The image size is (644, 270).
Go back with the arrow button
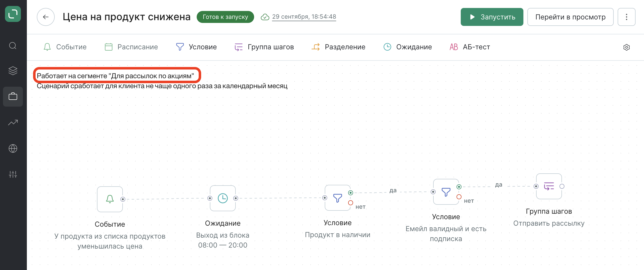coord(46,17)
